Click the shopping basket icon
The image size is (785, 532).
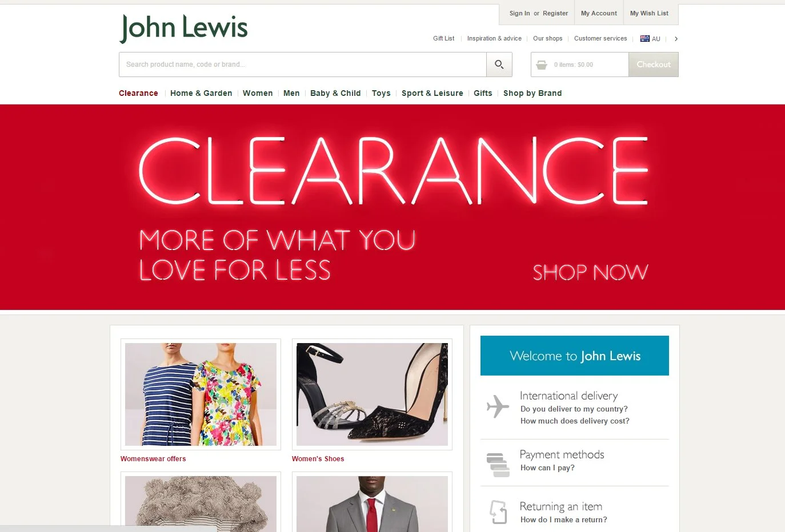pos(542,65)
